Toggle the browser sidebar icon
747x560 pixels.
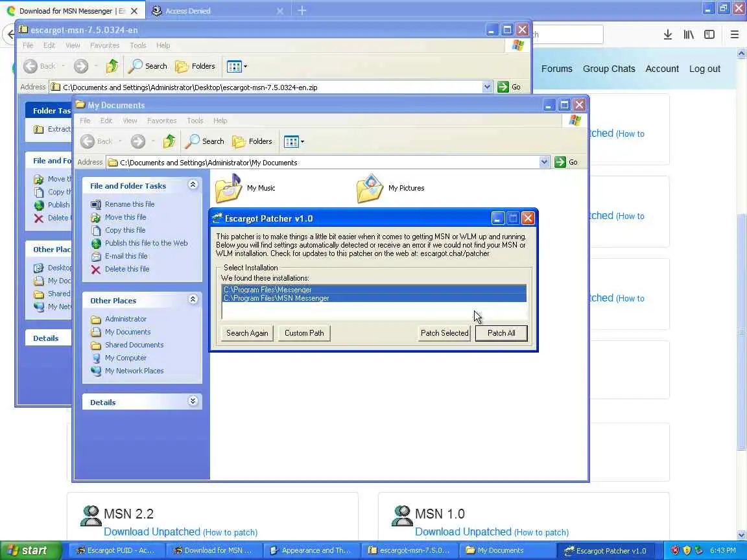point(709,34)
